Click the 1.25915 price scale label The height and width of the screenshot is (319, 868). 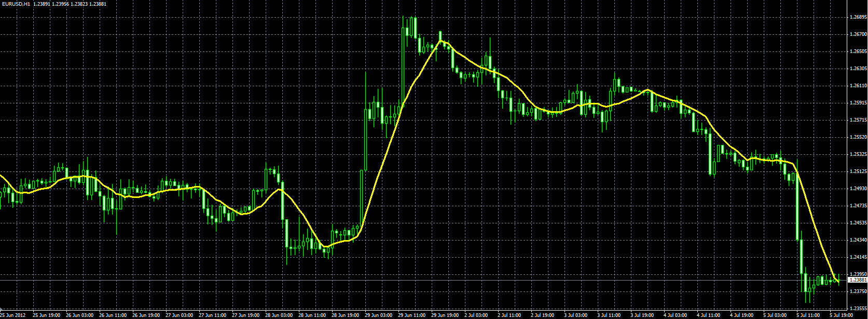point(858,103)
